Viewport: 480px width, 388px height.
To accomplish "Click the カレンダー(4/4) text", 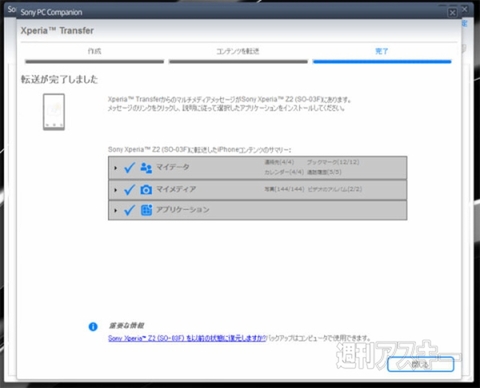I will coord(284,172).
